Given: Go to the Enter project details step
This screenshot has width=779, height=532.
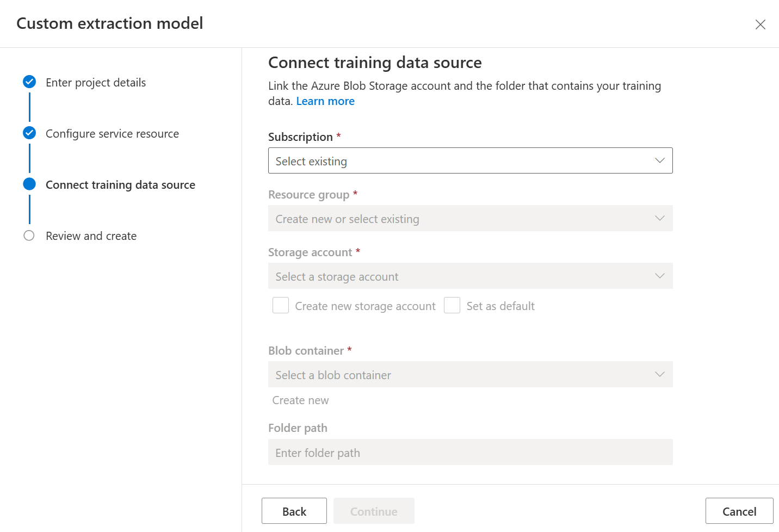Looking at the screenshot, I should (96, 83).
